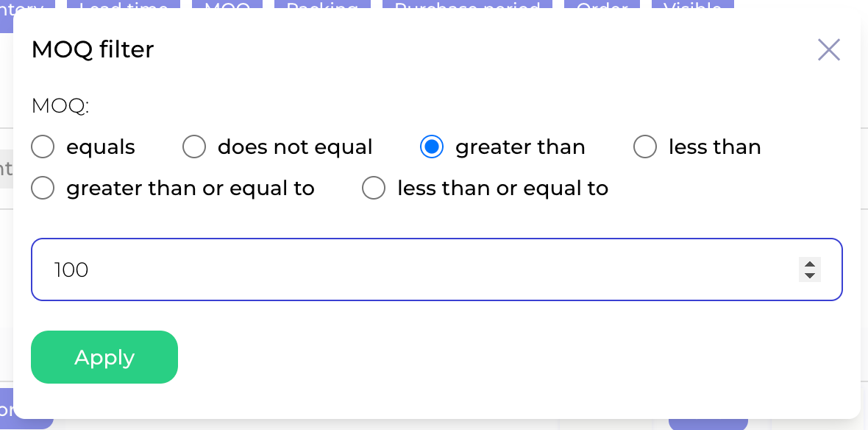Viewport: 868px width, 430px height.
Task: Open the Packing filter tag
Action: point(322,7)
